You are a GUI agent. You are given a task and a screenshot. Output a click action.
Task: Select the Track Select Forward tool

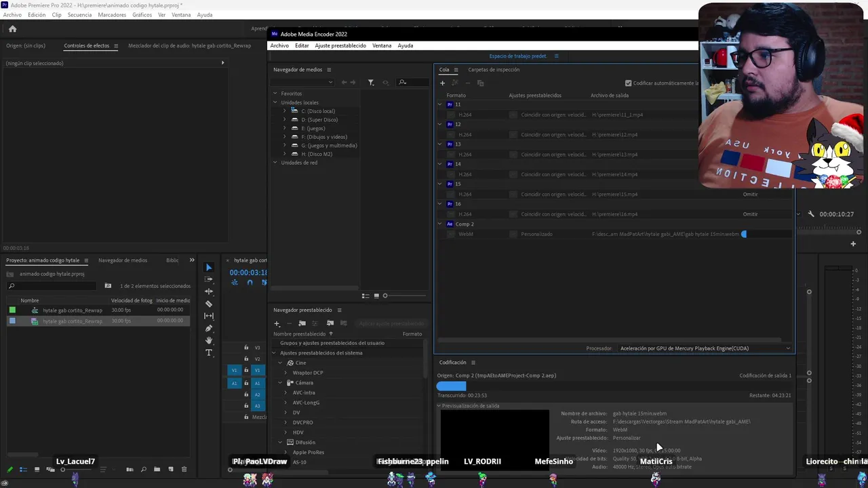point(209,279)
